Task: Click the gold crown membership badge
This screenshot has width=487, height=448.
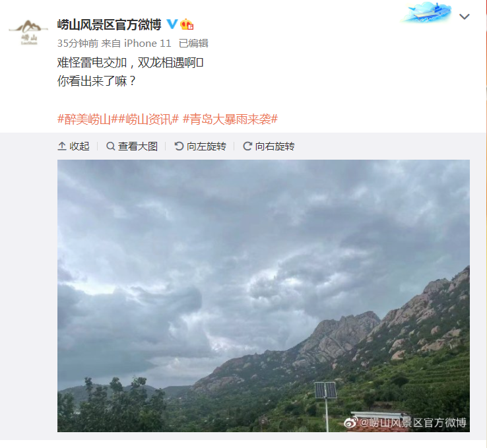Action: pyautogui.click(x=187, y=24)
